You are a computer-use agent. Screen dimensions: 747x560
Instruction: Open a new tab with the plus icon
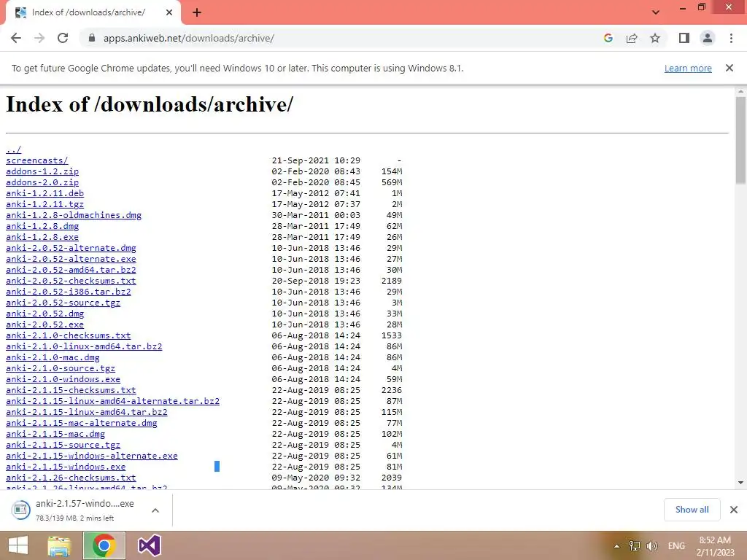[x=197, y=12]
